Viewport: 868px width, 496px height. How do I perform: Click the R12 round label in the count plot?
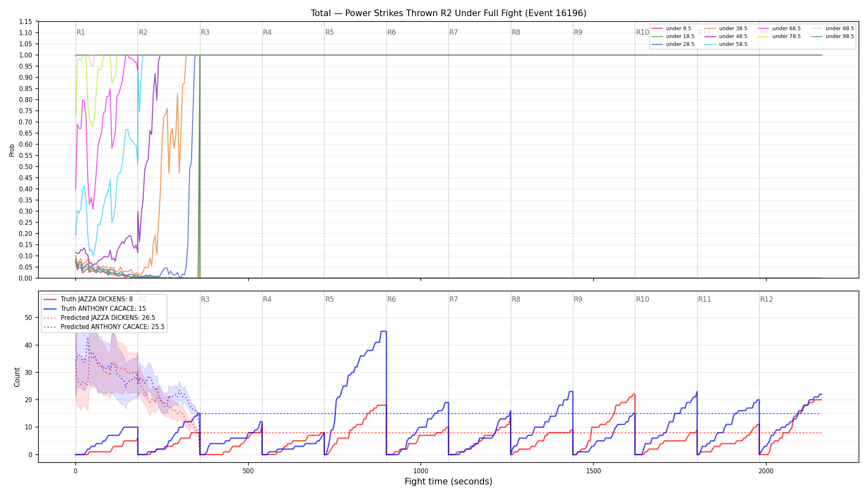(767, 299)
